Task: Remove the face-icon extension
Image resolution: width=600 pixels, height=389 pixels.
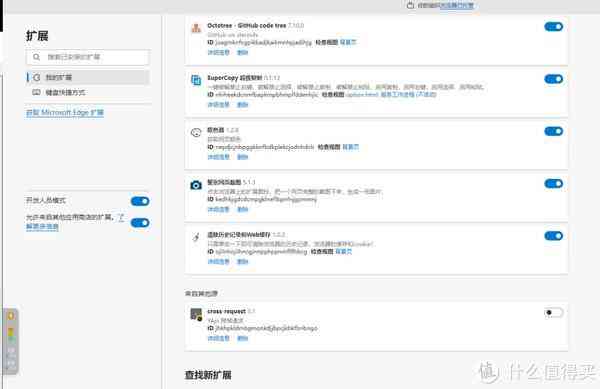Action: tap(243, 157)
